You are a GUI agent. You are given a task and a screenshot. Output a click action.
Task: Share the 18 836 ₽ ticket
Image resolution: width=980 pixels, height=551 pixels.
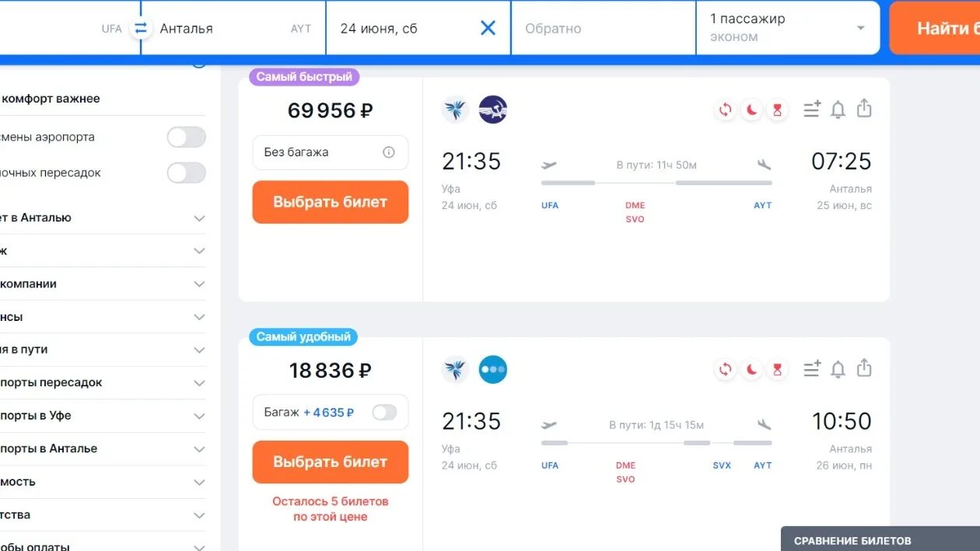(x=864, y=368)
